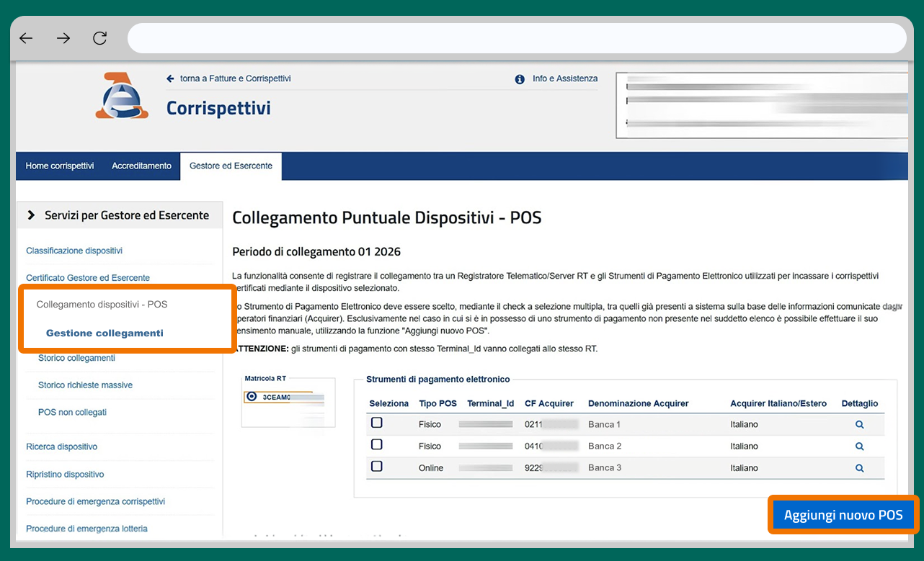Check the Banca 1 Fisico POS checkbox
Image resolution: width=924 pixels, height=561 pixels.
[x=376, y=423]
